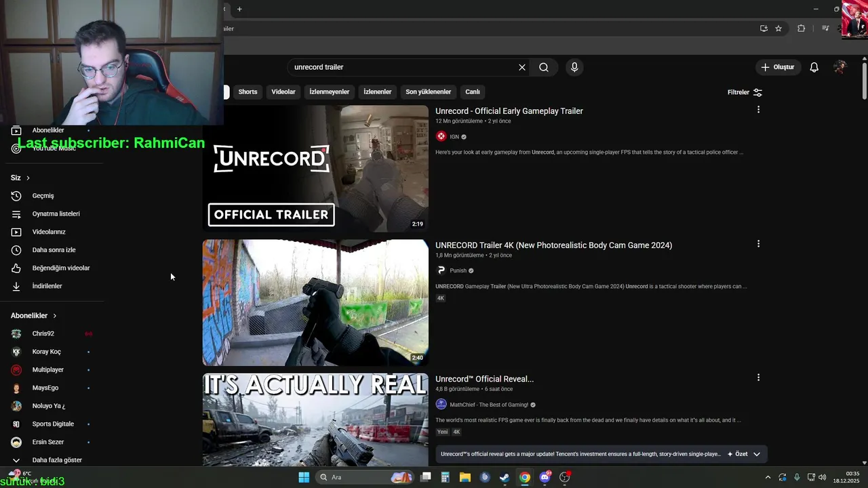Viewport: 868px width, 488px height.
Task: Start voice search with microphone icon
Action: (x=574, y=67)
